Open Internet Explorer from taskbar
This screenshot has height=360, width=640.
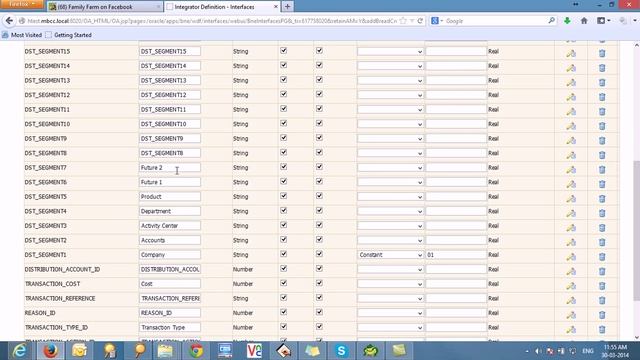(x=20, y=351)
